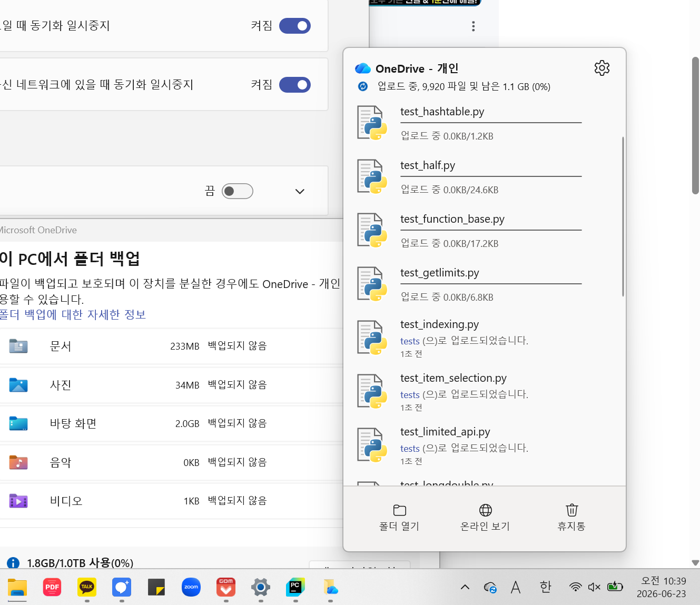This screenshot has height=605, width=700.
Task: Click muted volume tray icon
Action: pyautogui.click(x=595, y=587)
